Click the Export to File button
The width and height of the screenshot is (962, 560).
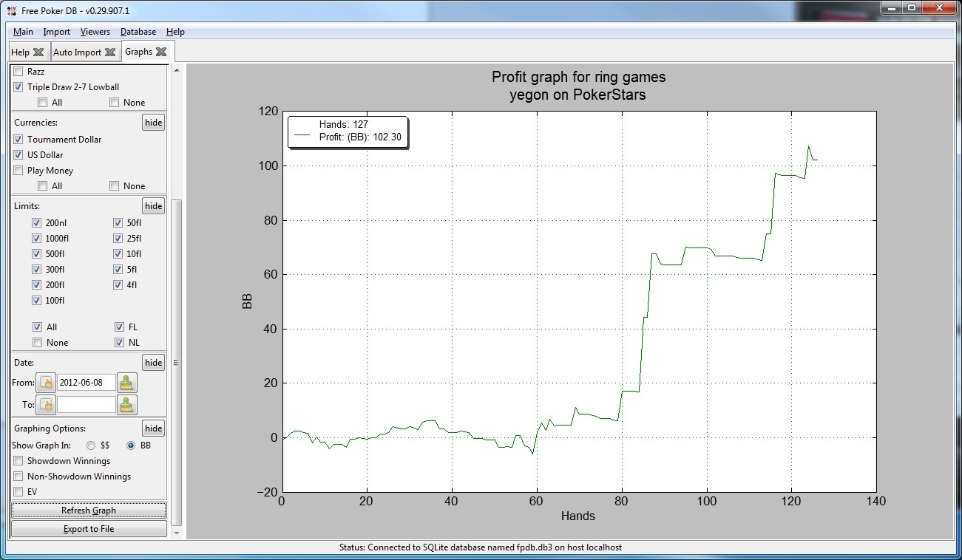pos(89,529)
